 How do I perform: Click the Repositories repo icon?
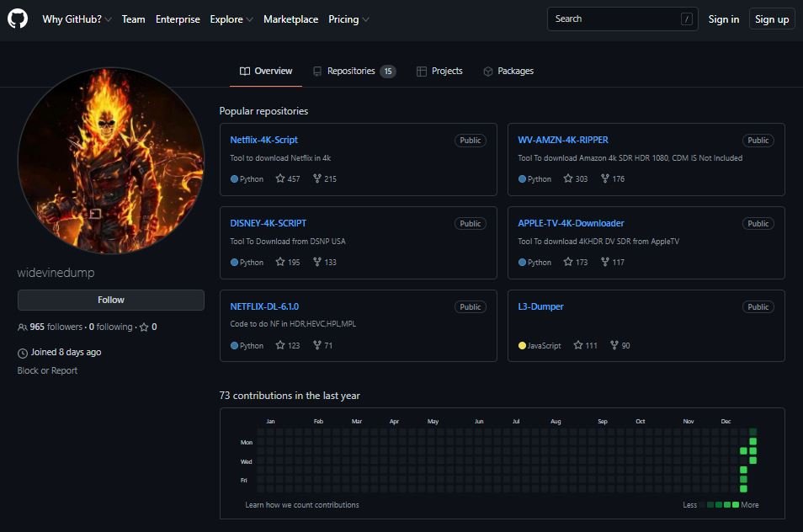(317, 72)
